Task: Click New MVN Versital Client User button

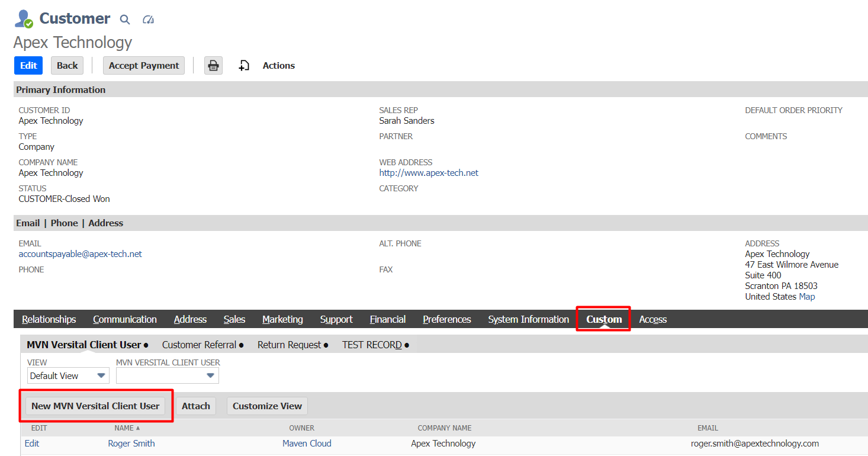Action: point(95,406)
